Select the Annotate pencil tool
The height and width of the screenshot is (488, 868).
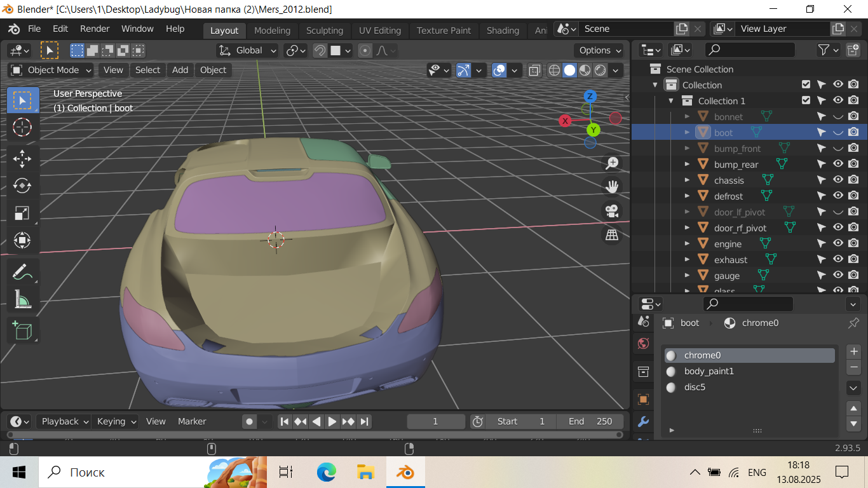pos(22,272)
